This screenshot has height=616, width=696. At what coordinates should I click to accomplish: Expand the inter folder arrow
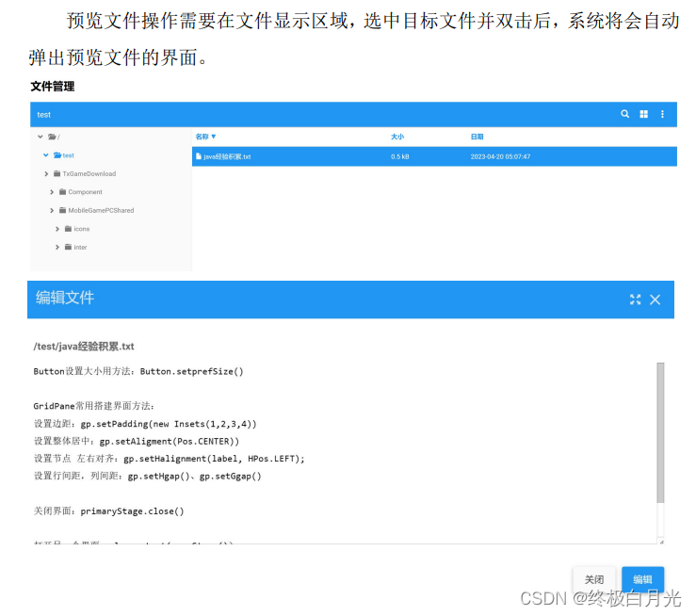pyautogui.click(x=57, y=247)
